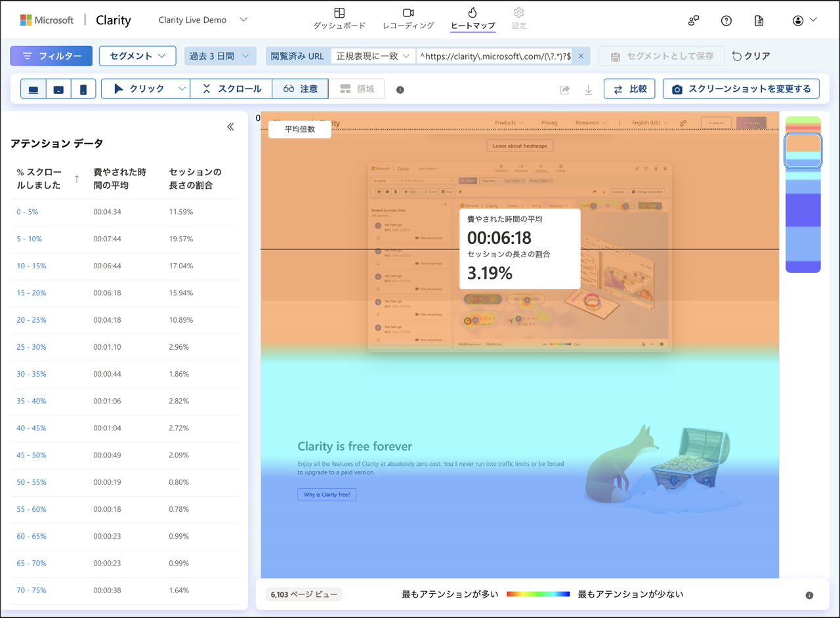
Task: Click セグメントとして保存 button
Action: [x=661, y=56]
